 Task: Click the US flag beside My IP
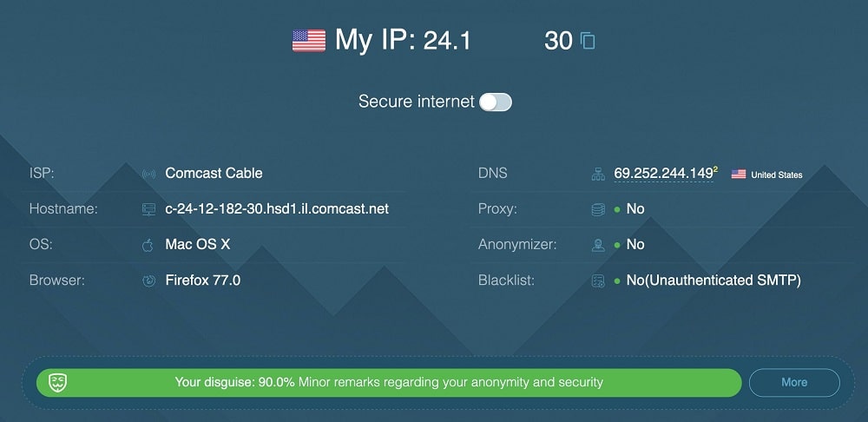(x=309, y=41)
